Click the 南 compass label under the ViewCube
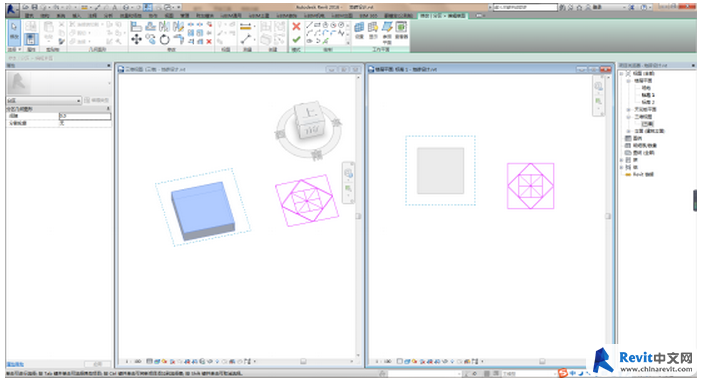Image resolution: width=703 pixels, height=381 pixels. point(317,155)
